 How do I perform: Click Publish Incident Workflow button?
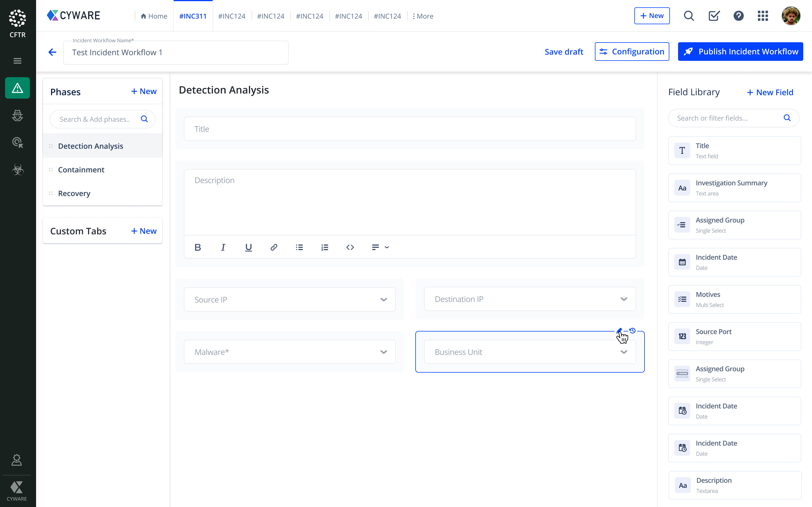[x=740, y=52]
